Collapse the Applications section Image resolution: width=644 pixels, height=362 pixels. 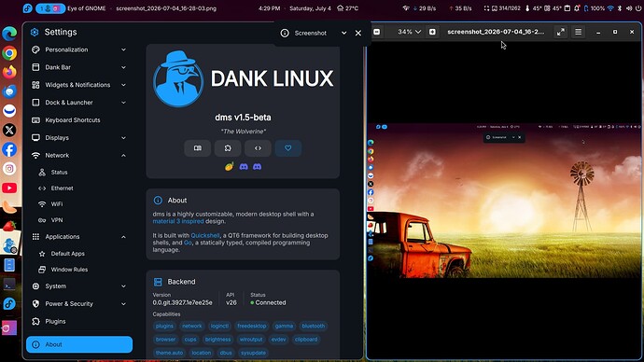pos(78,237)
